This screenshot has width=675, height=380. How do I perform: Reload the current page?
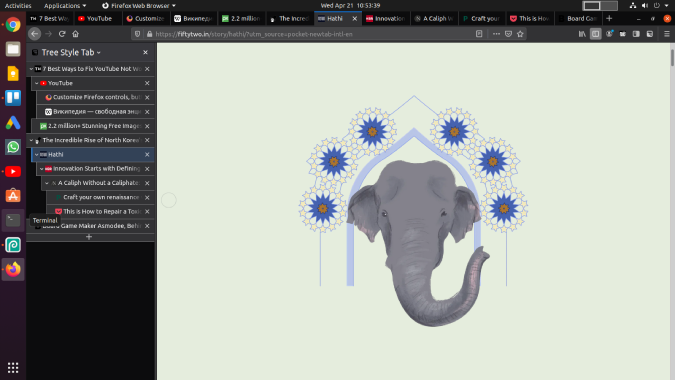62,34
